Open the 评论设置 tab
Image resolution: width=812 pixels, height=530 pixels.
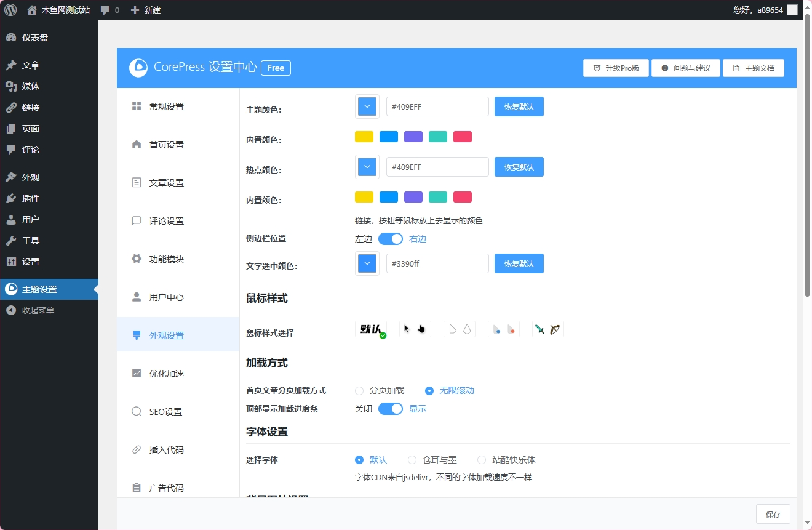(x=178, y=221)
